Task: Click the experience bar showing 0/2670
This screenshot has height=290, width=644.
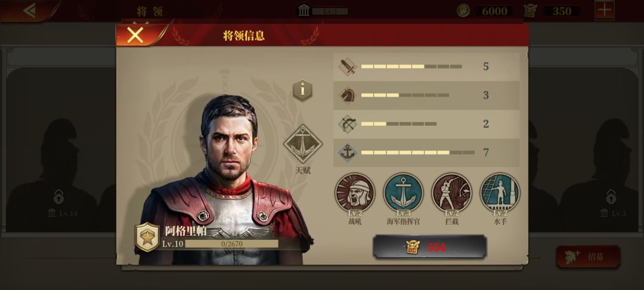Action: tap(231, 244)
